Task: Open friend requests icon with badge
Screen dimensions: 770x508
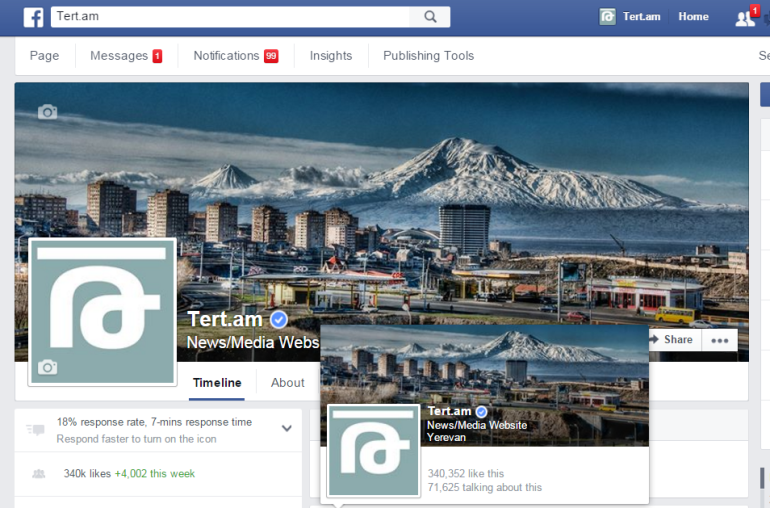Action: coord(747,17)
